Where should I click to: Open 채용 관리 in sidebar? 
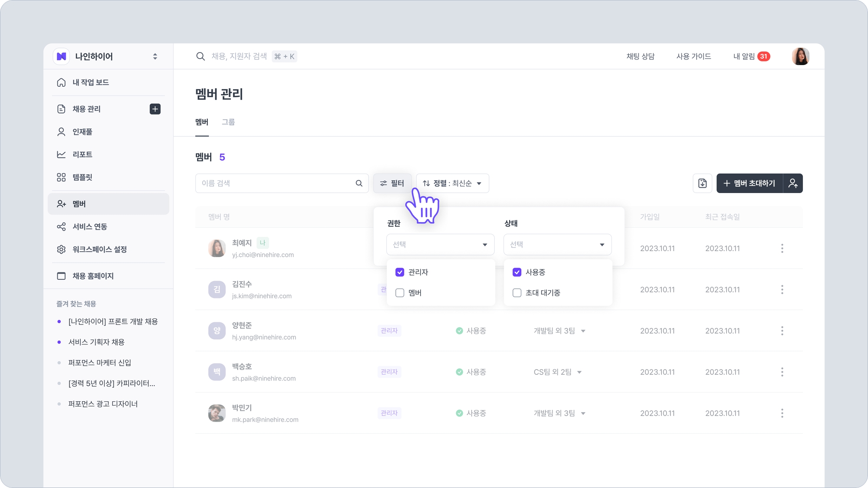coord(86,109)
